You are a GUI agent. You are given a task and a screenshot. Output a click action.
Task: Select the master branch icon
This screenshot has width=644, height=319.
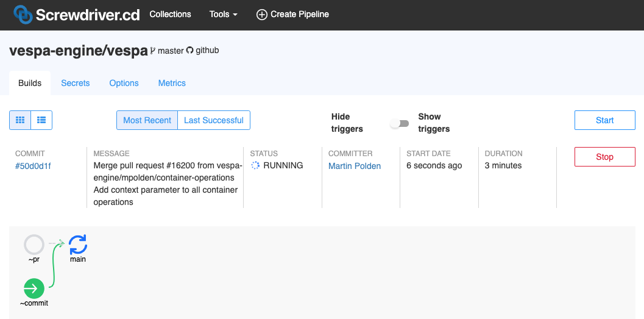click(153, 51)
